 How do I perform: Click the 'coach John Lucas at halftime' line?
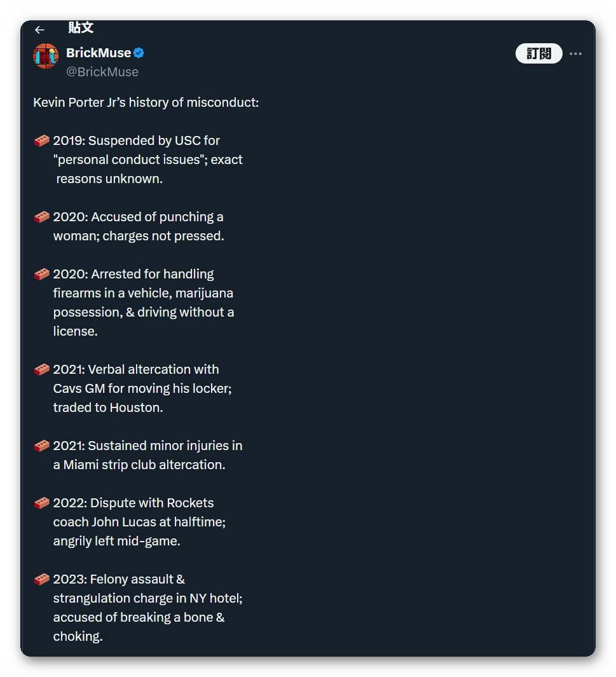tap(139, 522)
